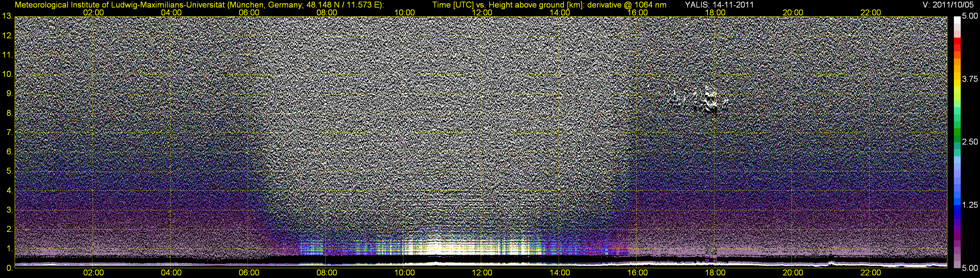Click the 12:00 label on the bottom time axis

(482, 273)
